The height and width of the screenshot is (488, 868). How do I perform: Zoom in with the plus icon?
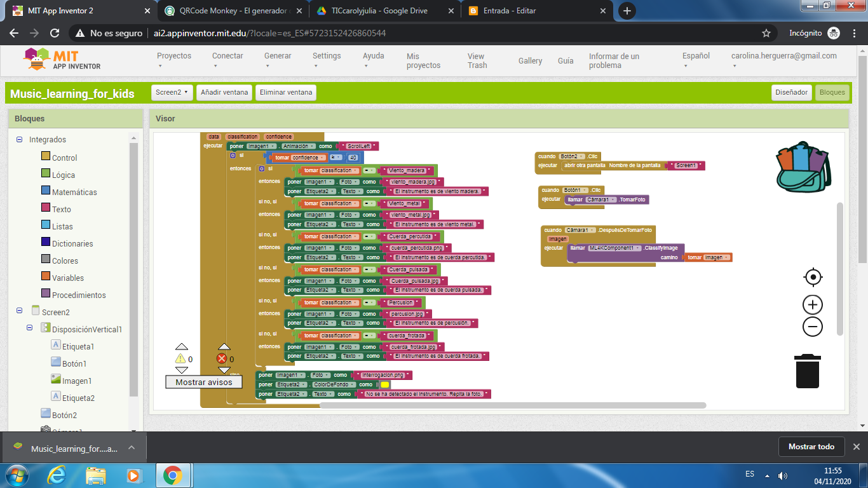(x=813, y=304)
